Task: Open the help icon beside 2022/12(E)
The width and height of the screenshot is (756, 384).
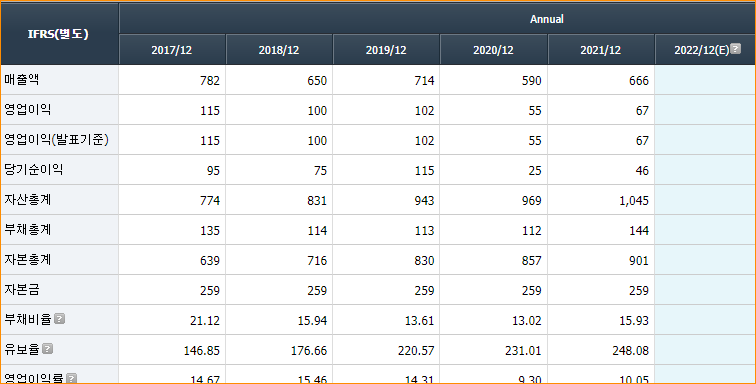Action: pos(735,48)
